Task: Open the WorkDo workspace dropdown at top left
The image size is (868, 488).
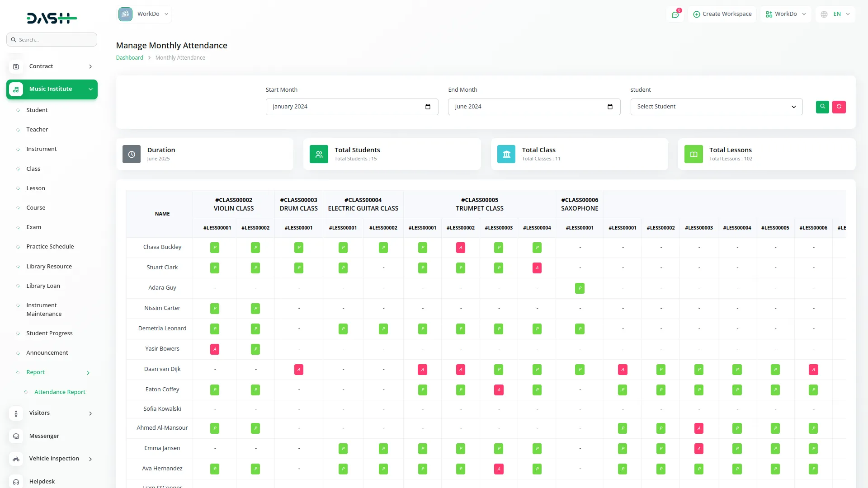Action: coord(144,14)
